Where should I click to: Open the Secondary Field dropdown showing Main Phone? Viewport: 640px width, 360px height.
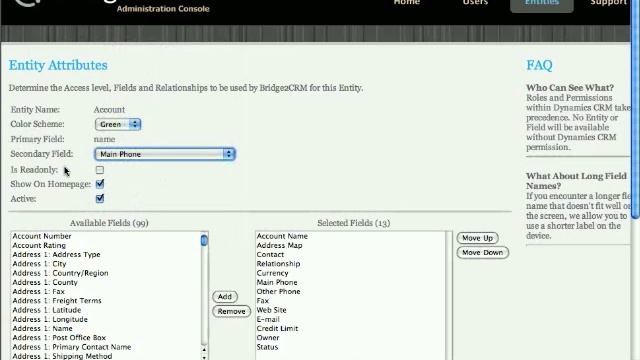pos(165,154)
